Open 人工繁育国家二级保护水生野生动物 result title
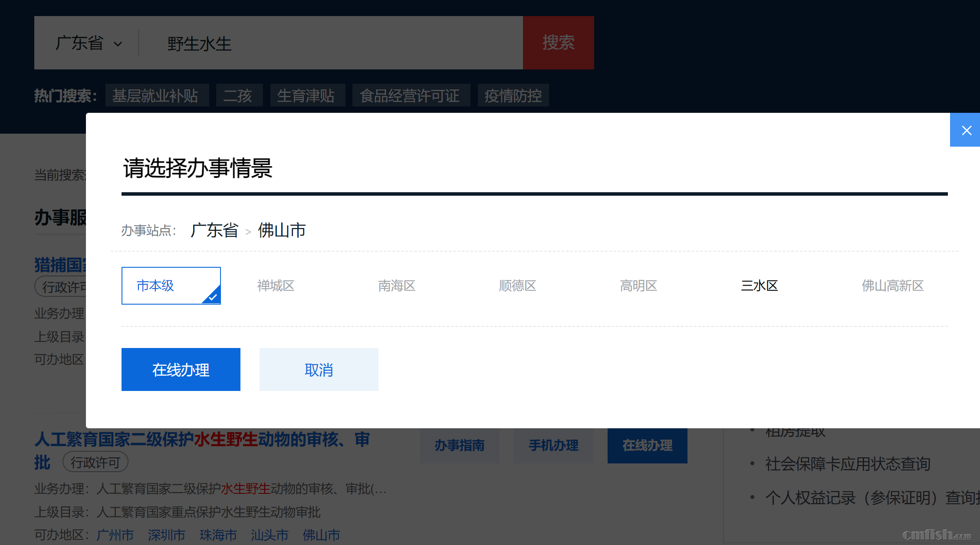980x545 pixels. point(202,440)
